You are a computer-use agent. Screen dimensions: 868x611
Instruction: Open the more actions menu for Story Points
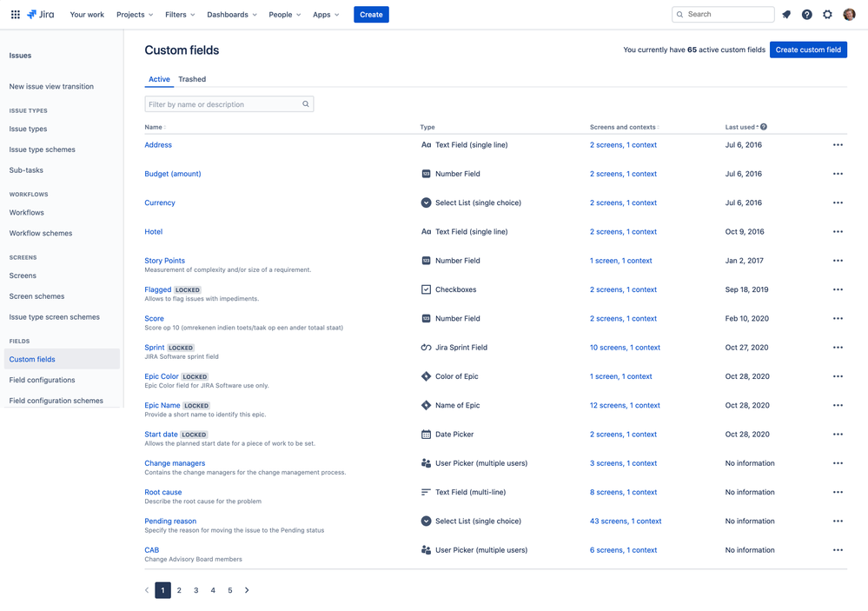click(x=838, y=261)
